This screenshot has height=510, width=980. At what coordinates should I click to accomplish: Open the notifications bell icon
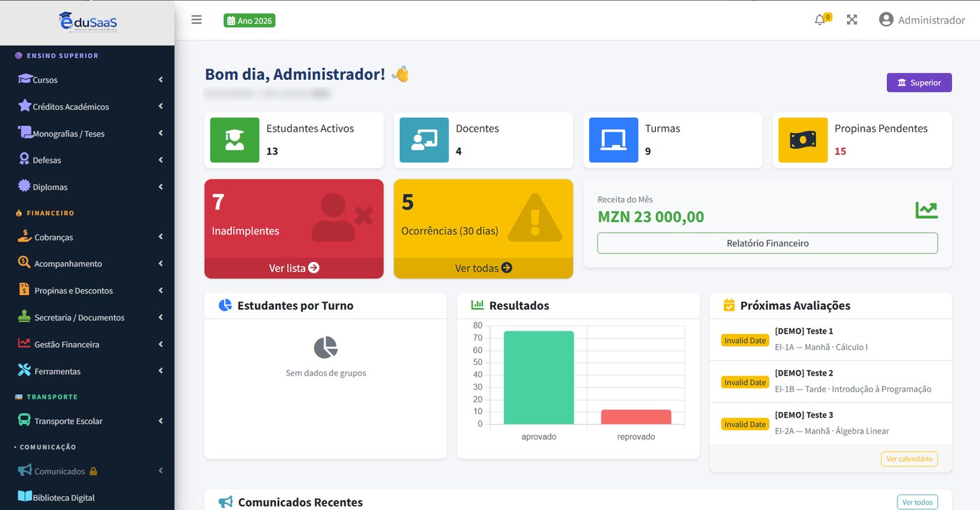[x=820, y=20]
